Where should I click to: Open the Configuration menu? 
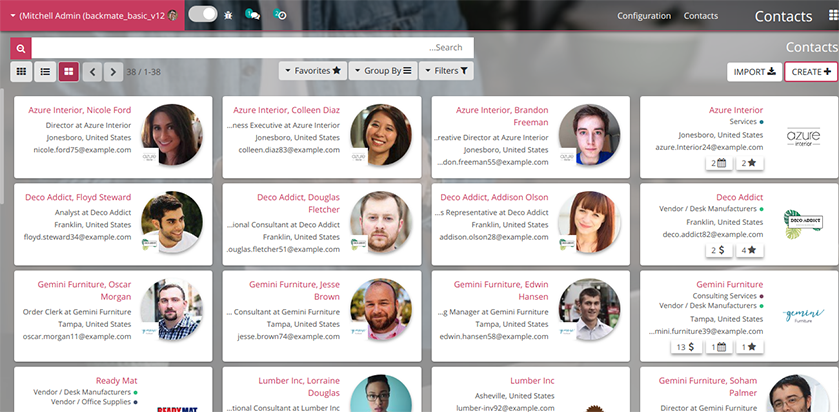[x=644, y=16]
